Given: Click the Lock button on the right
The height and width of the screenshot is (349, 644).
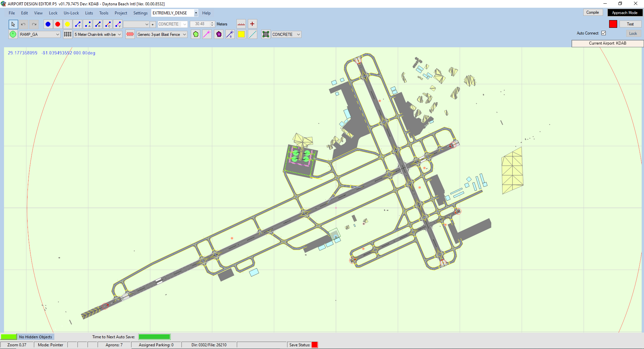Looking at the screenshot, I should click(x=633, y=34).
